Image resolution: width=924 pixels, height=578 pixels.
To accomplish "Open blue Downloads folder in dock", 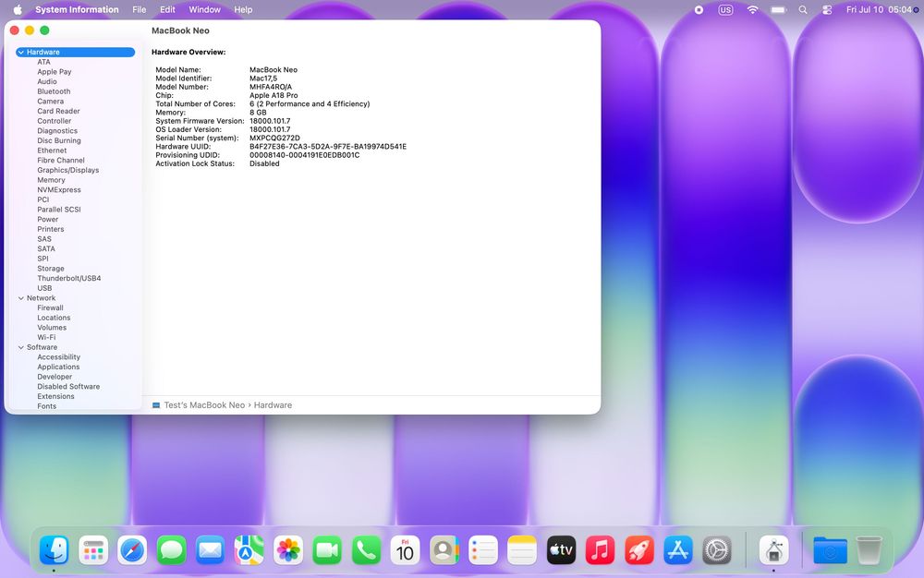I will point(830,550).
